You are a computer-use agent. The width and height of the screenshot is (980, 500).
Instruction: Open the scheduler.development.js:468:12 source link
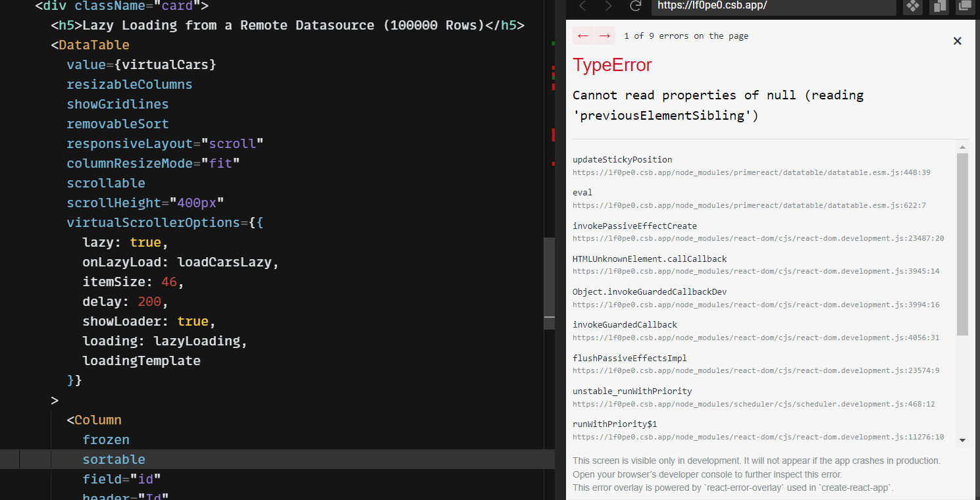point(754,404)
